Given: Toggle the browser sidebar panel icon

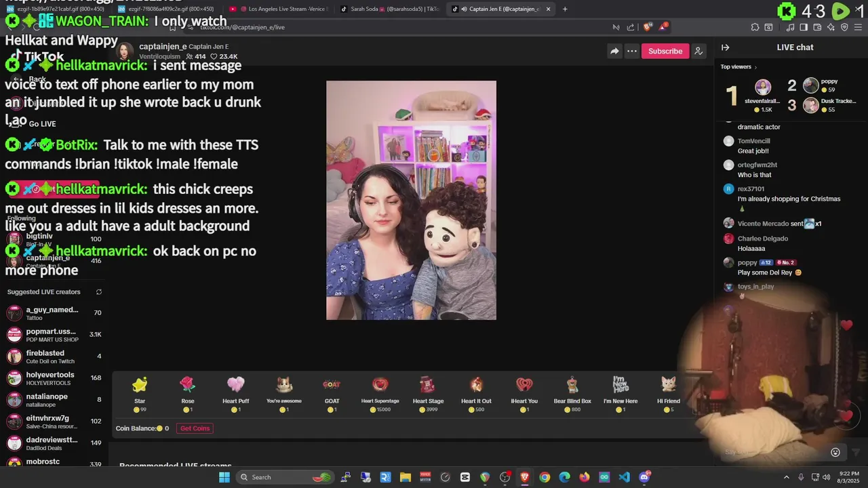Looking at the screenshot, I should (804, 27).
